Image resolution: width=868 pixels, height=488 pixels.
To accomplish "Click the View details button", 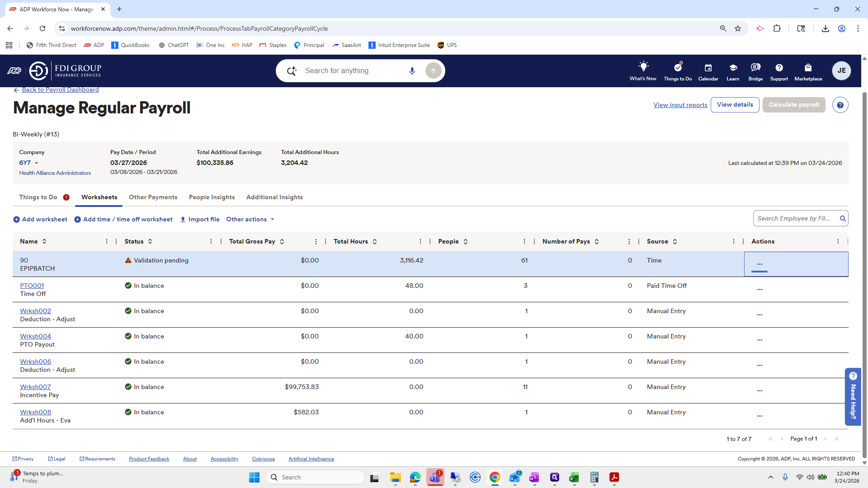I will point(735,105).
